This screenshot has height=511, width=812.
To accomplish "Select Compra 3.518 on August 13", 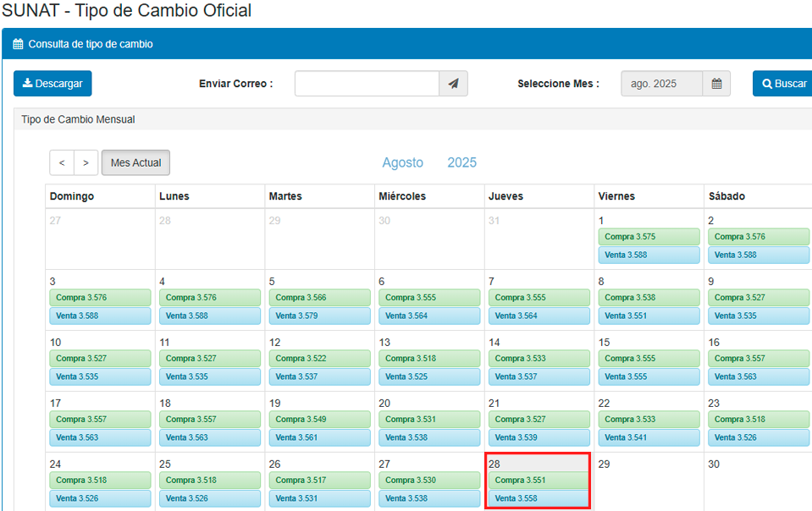I will pyautogui.click(x=429, y=359).
